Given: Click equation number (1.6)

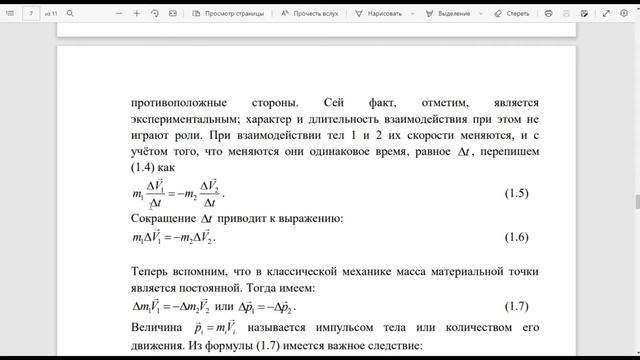Looking at the screenshot, I should coord(516,237).
